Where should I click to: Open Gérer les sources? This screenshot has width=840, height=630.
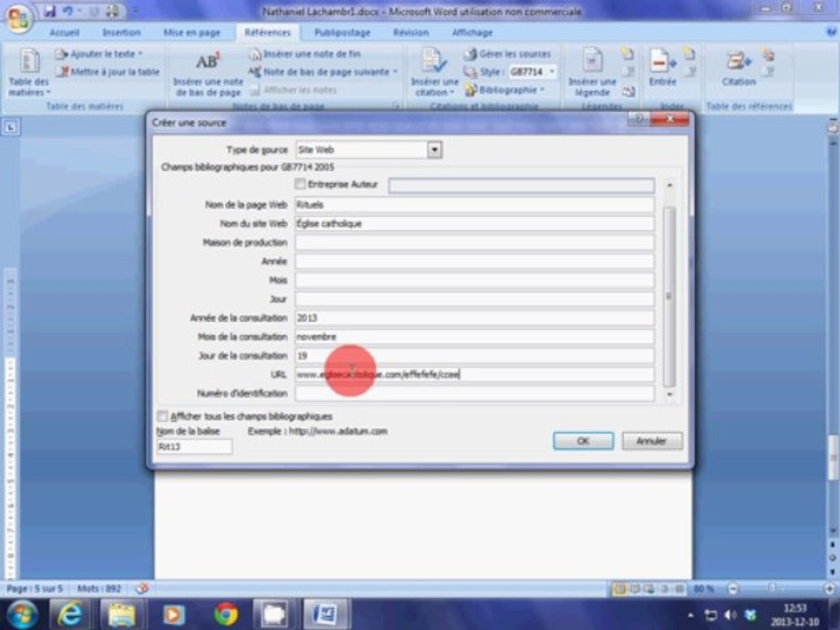(507, 53)
